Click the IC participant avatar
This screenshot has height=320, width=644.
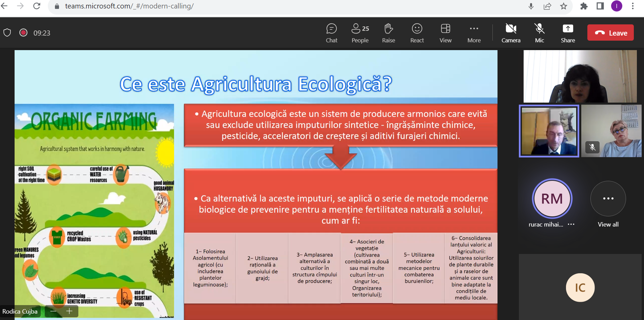[580, 287]
